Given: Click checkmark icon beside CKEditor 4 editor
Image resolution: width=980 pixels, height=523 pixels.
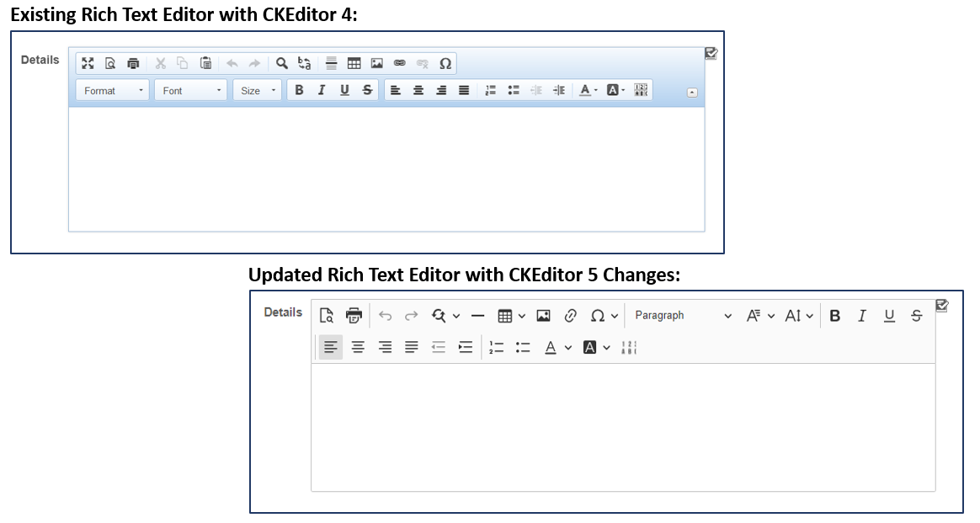Looking at the screenshot, I should tap(711, 54).
